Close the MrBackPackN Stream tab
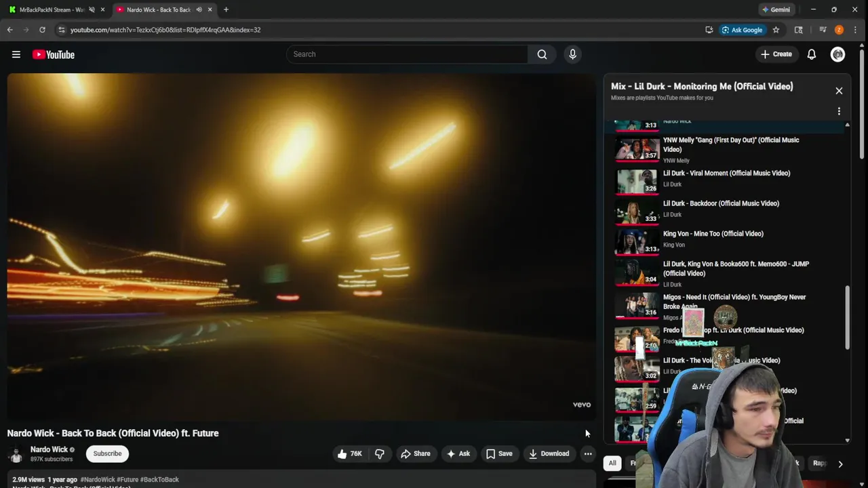This screenshot has width=868, height=488. (x=102, y=9)
